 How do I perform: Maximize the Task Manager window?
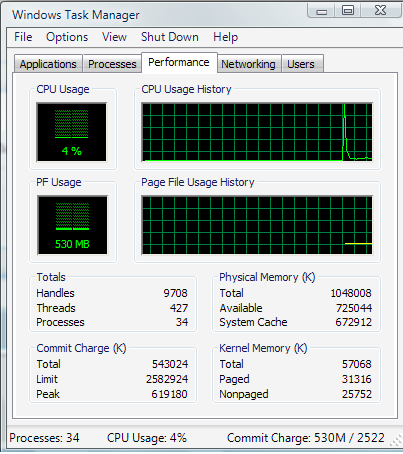(348, 11)
